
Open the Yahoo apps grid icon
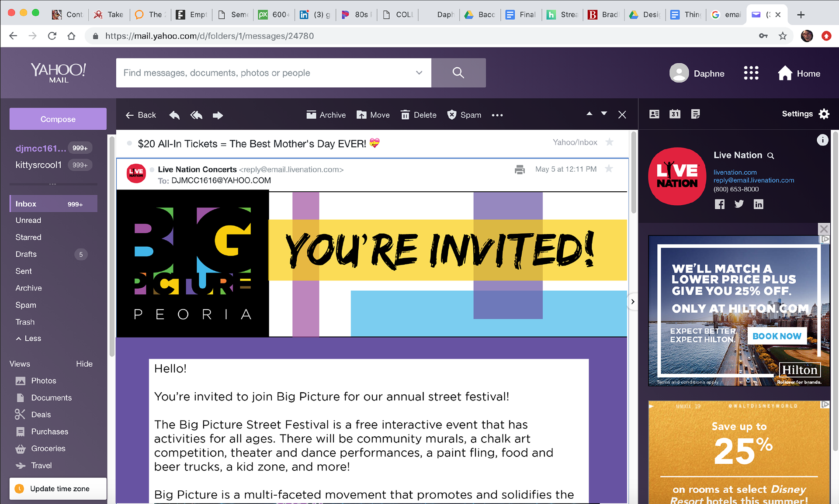tap(751, 73)
